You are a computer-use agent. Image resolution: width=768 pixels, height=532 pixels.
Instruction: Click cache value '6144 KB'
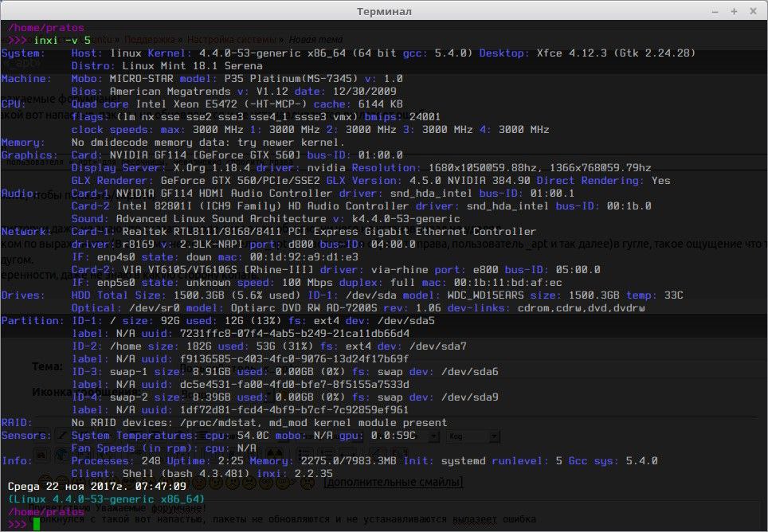380,104
